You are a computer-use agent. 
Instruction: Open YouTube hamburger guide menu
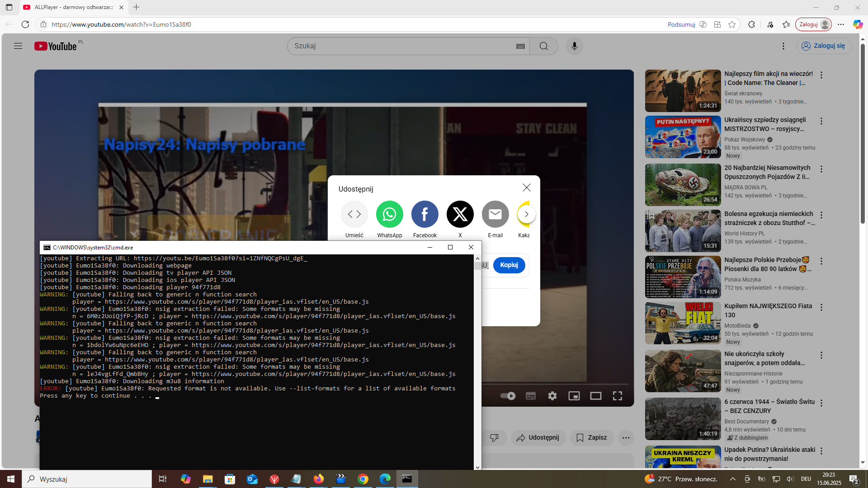point(18,46)
